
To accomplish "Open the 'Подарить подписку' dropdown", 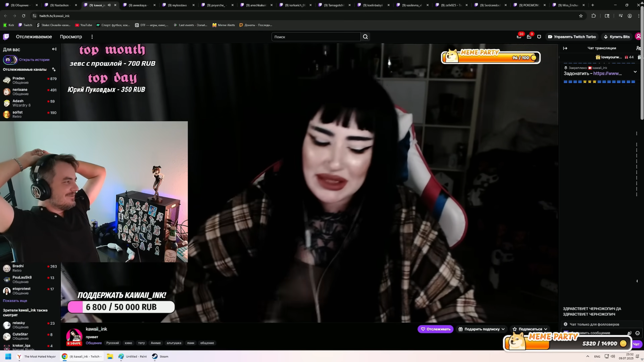I will coord(482,329).
